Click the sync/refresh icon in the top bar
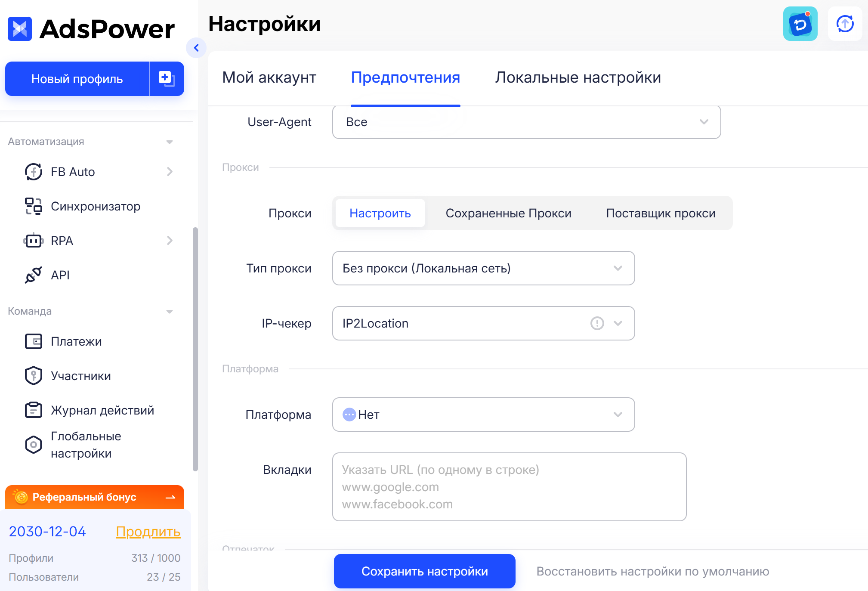Screen dimensions: 868x591 tap(844, 24)
